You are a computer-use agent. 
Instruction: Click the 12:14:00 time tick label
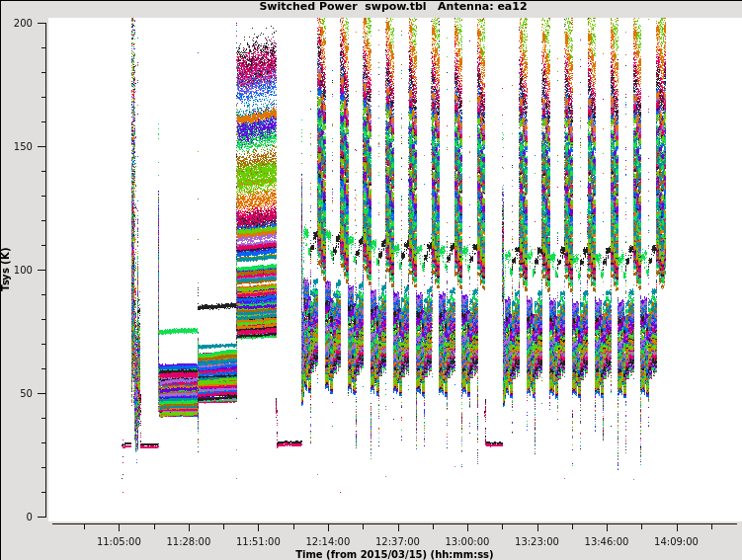(x=328, y=541)
